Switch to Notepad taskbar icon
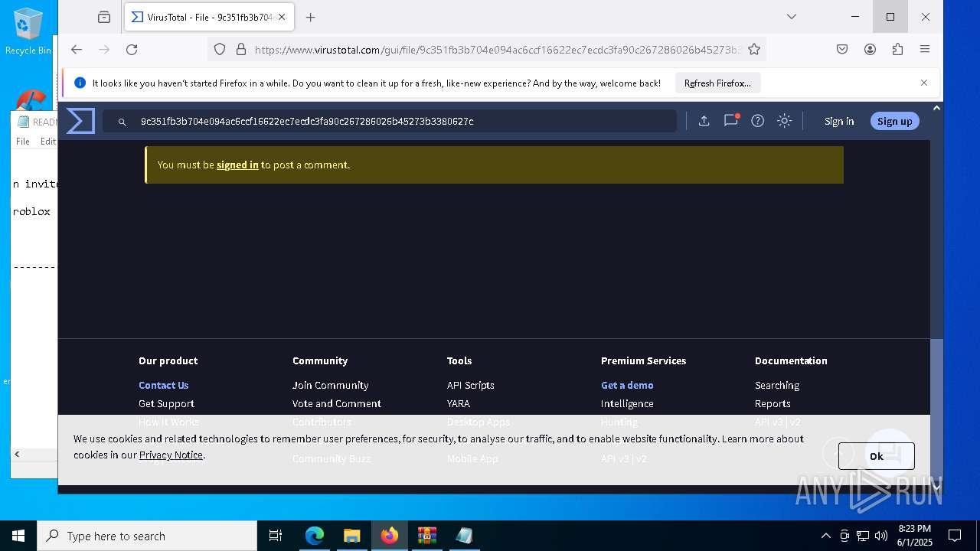This screenshot has height=551, width=980. click(x=464, y=536)
